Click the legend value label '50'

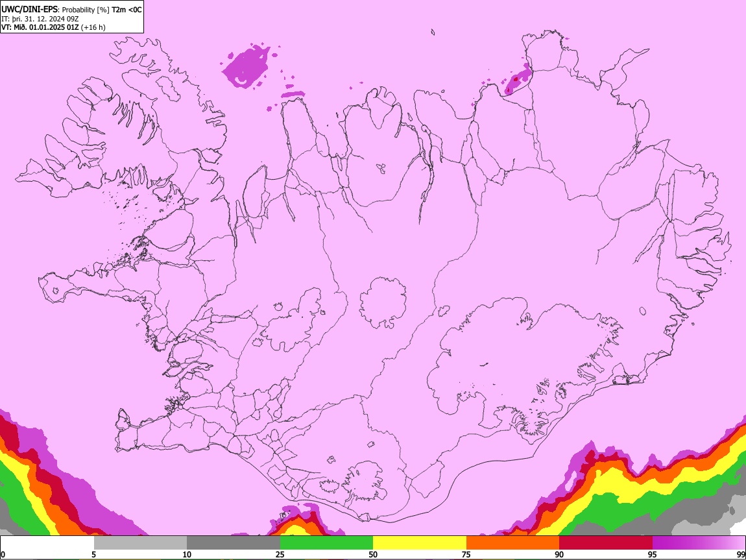click(373, 554)
